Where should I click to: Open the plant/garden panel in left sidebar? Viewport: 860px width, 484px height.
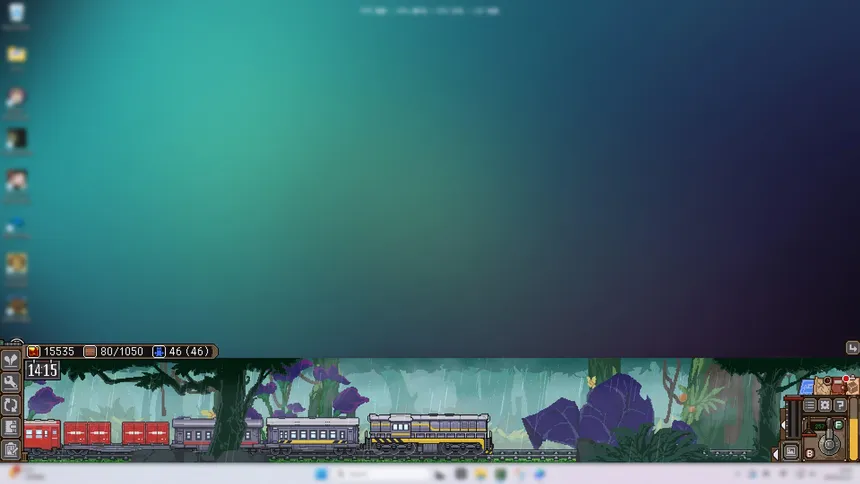click(11, 360)
